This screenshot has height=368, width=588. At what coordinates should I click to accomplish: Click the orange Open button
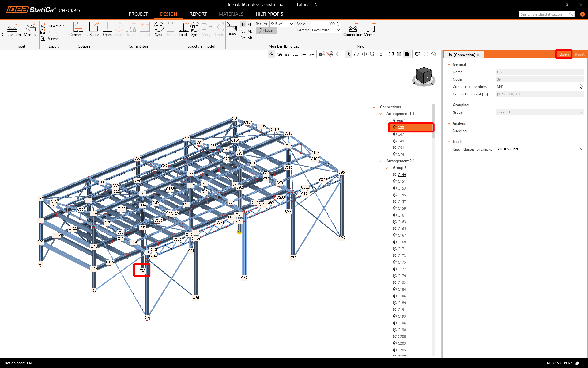(564, 54)
